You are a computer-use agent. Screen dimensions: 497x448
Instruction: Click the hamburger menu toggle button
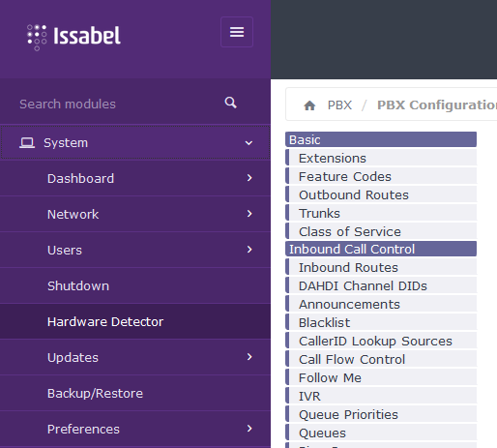pos(237,32)
